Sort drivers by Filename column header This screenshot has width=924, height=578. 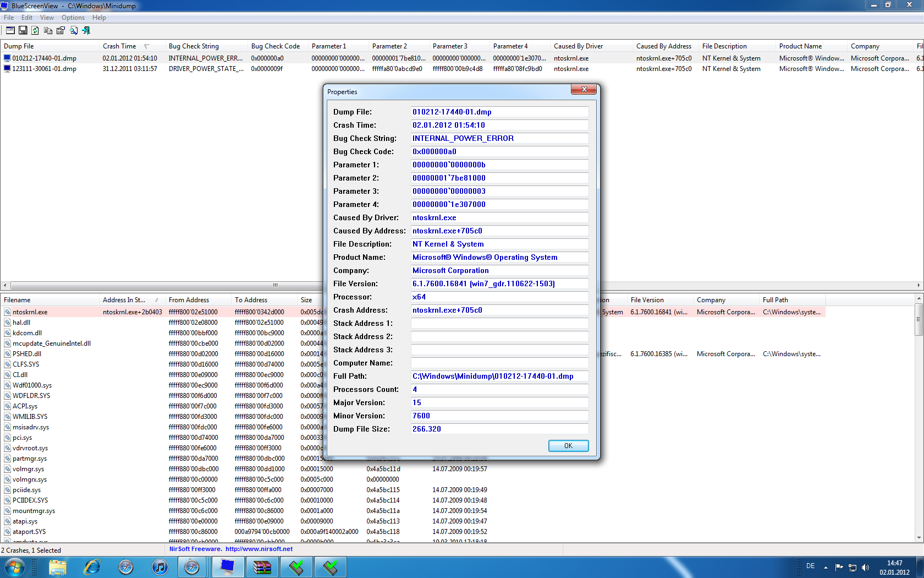[50, 300]
